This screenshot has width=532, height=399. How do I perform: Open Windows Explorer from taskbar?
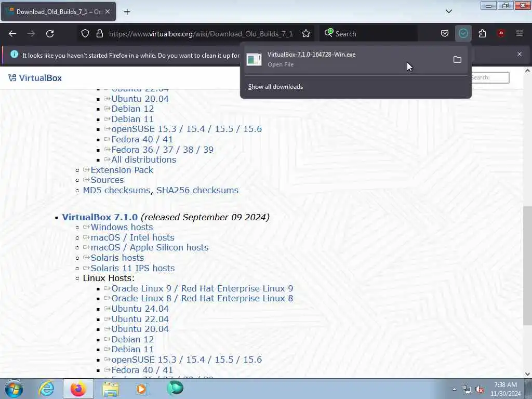pos(111,389)
